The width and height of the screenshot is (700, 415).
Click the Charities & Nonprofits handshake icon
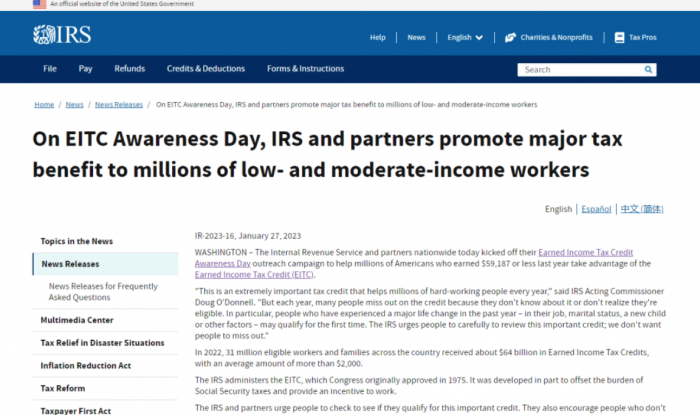pyautogui.click(x=511, y=38)
